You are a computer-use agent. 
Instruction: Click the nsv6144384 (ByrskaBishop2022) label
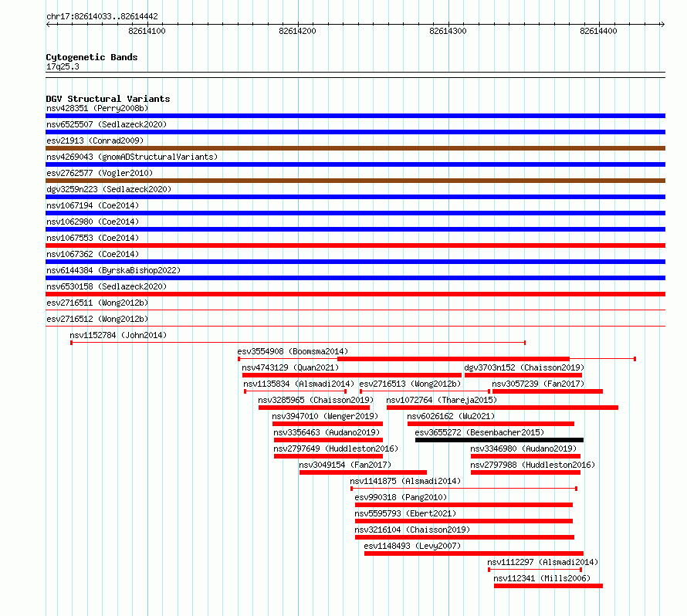(x=113, y=270)
